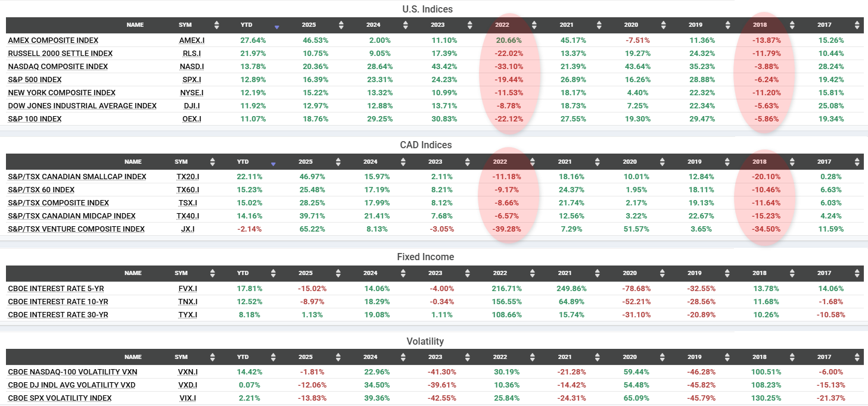Click the sort arrows beside U.S. Indices SYM
This screenshot has width=868, height=406.
point(217,25)
